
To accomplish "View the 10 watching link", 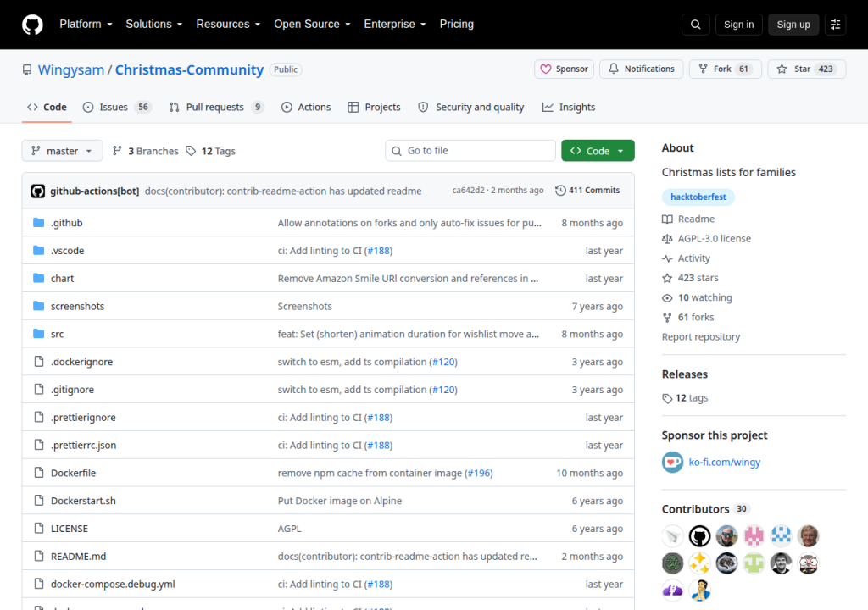I will pyautogui.click(x=697, y=298).
